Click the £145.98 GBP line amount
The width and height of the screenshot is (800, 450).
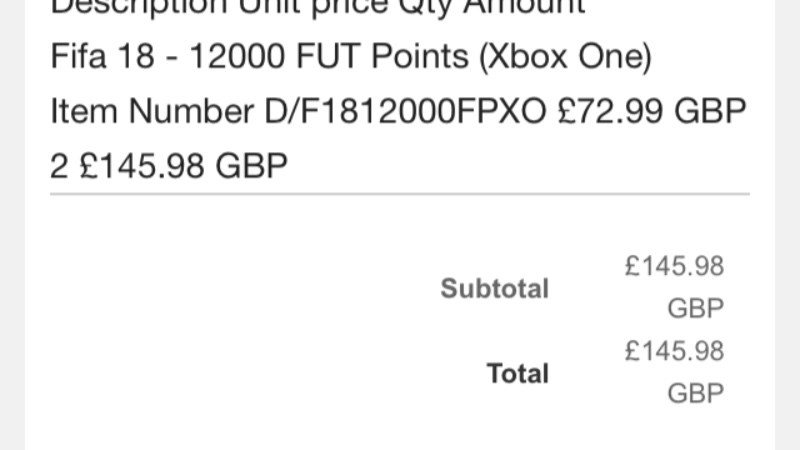tap(184, 166)
